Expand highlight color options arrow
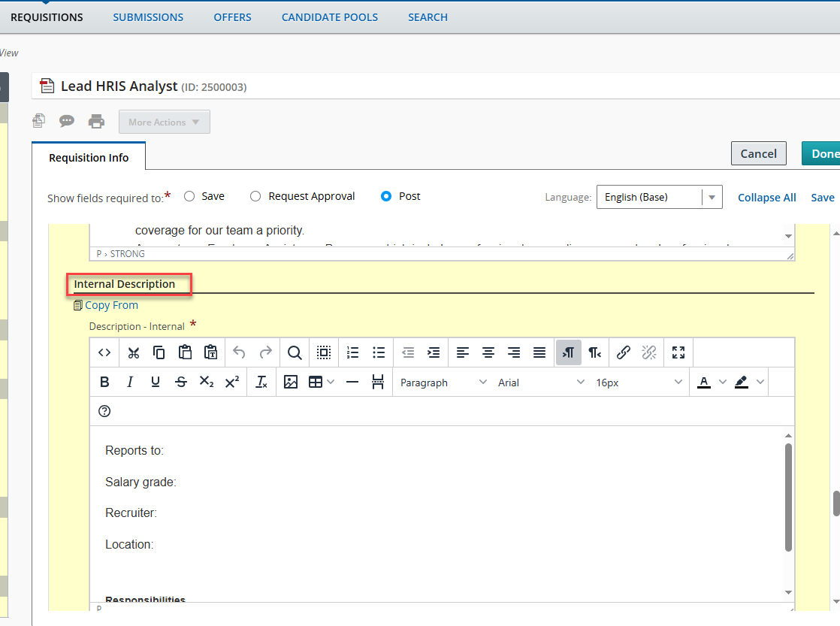840x626 pixels. 760,383
